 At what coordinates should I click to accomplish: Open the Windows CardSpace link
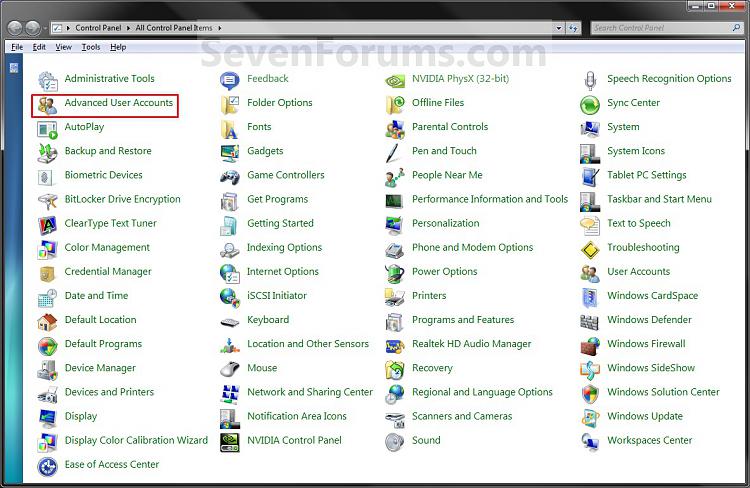click(x=652, y=296)
